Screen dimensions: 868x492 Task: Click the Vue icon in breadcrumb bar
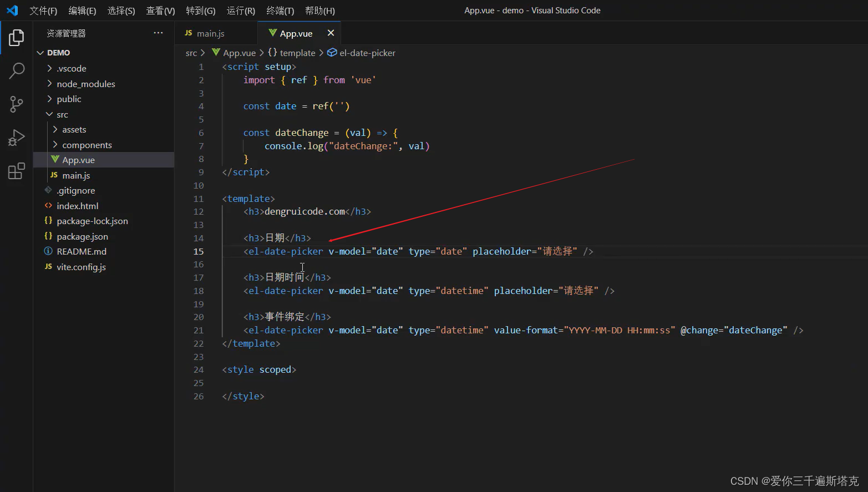216,53
